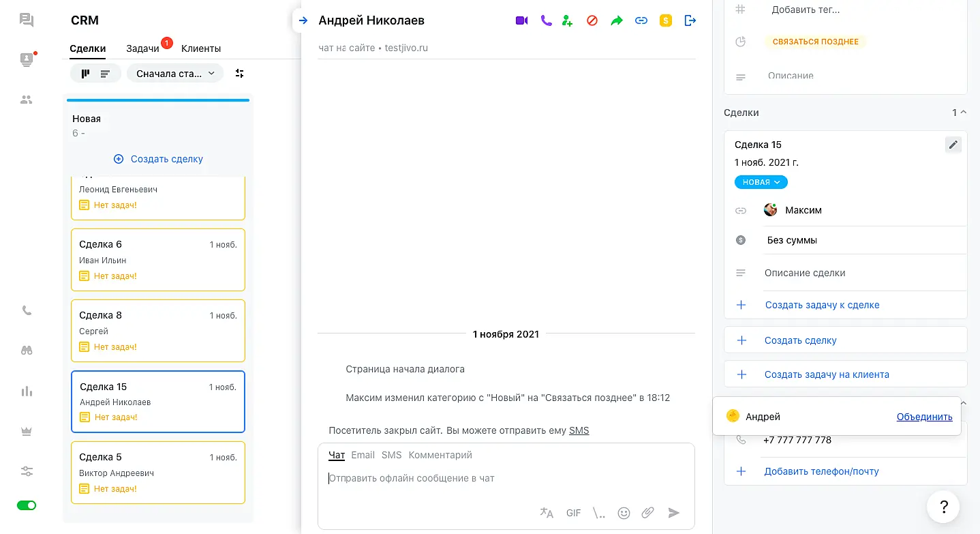Open the visitors icon with red notification dot
The width and height of the screenshot is (980, 534).
click(27, 59)
